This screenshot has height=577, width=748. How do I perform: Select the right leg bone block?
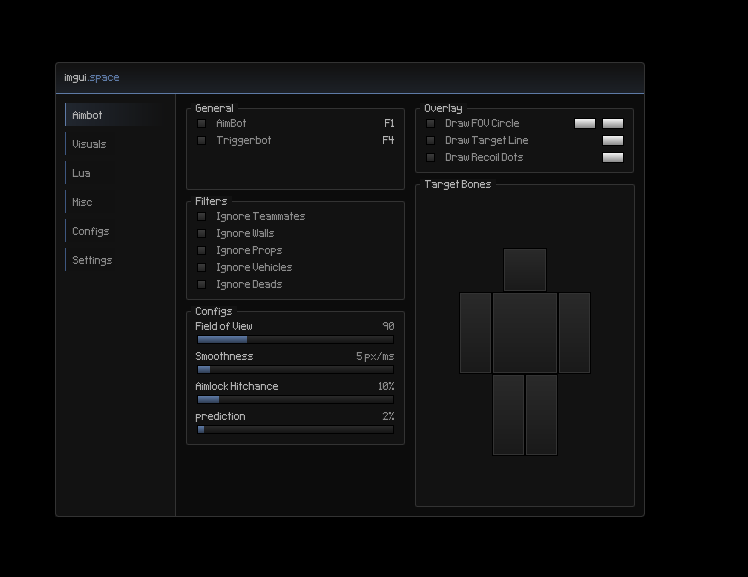[541, 415]
